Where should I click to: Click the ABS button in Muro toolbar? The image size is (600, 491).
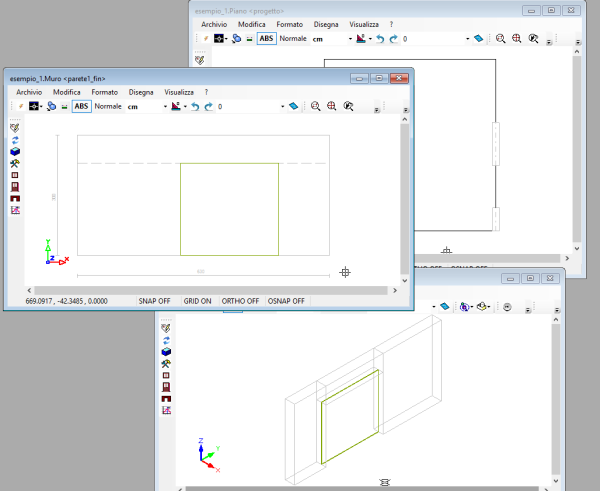tap(82, 106)
